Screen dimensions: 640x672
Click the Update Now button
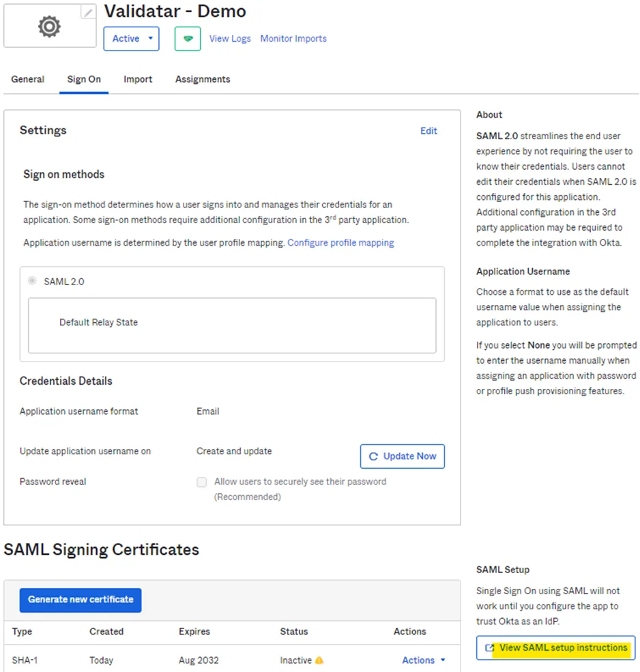coord(403,456)
